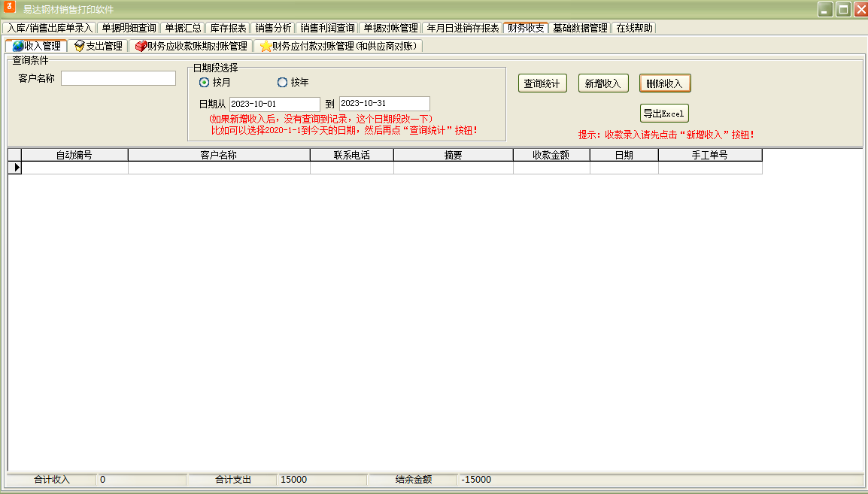Click the 导出Excel button
Image resolution: width=868 pixels, height=494 pixels.
click(x=664, y=113)
